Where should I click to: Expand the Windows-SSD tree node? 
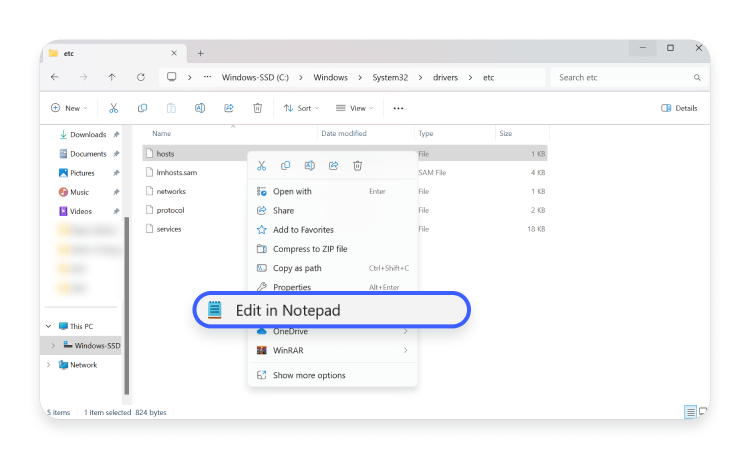coord(53,345)
